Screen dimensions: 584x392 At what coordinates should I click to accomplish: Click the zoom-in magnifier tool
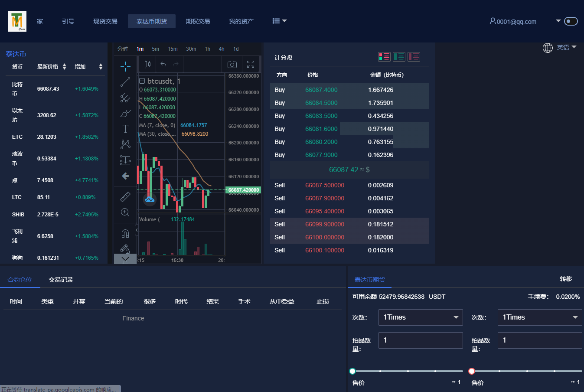click(x=125, y=212)
